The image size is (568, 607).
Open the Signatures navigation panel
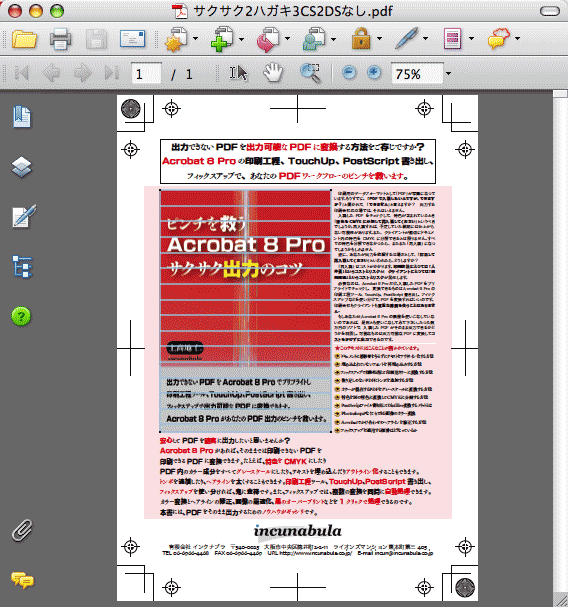(x=23, y=217)
